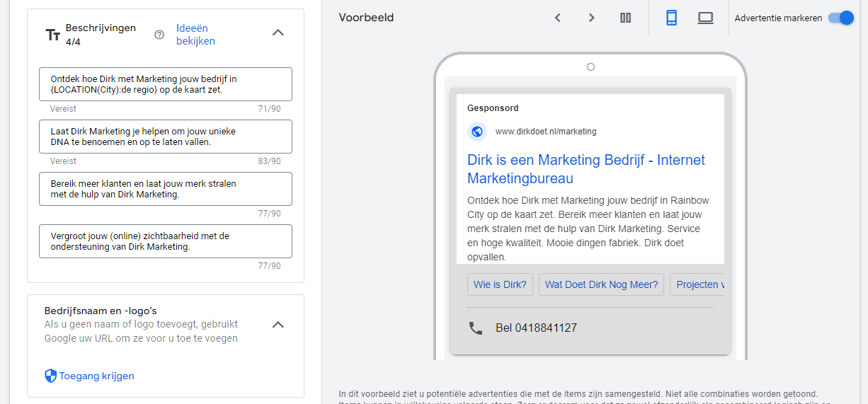
Task: Collapse the Beschrijvingen section
Action: [x=278, y=33]
